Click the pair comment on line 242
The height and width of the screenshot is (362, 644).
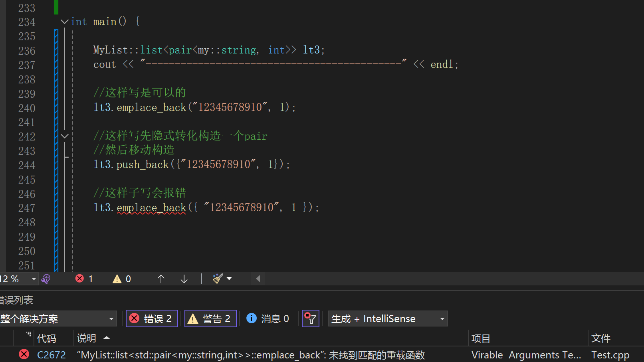pos(180,136)
